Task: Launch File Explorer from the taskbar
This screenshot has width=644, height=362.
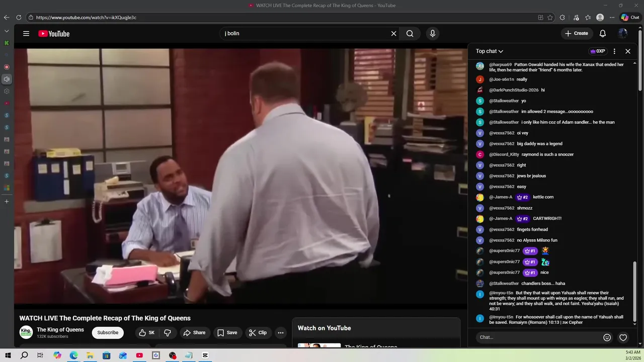Action: (x=90, y=355)
